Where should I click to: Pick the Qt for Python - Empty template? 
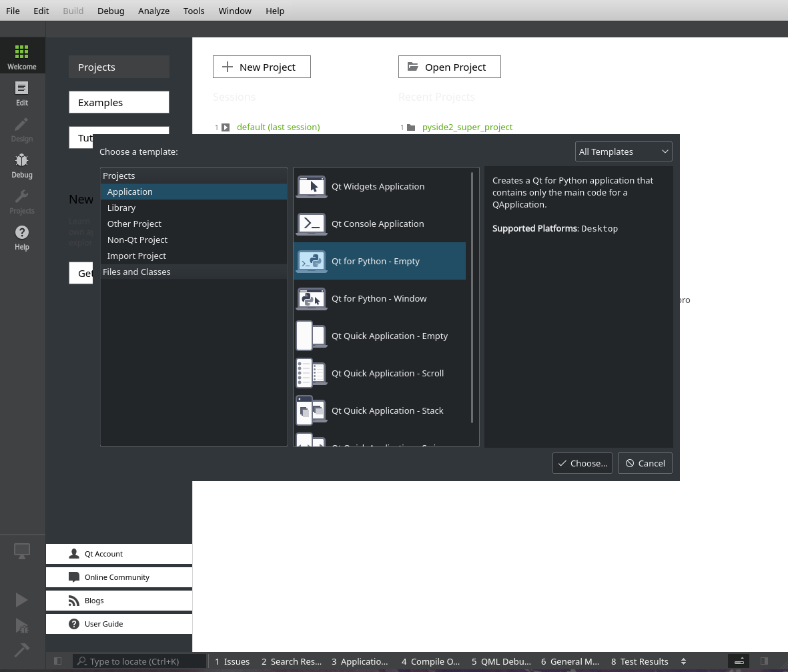point(380,261)
